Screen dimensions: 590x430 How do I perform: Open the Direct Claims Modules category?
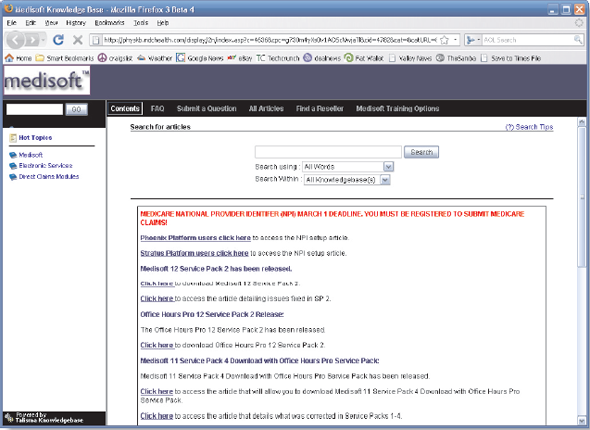tap(49, 176)
